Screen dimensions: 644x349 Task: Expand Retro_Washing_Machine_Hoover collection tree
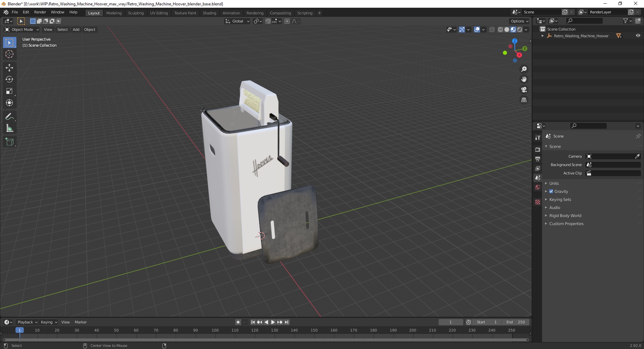[x=543, y=36]
